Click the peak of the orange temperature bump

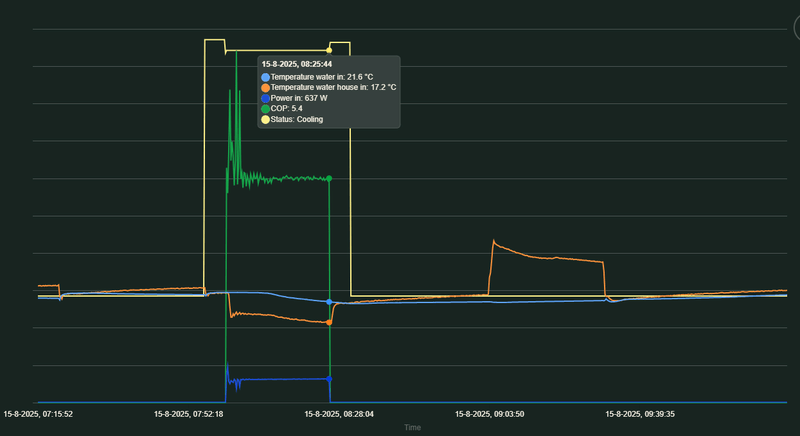point(494,241)
